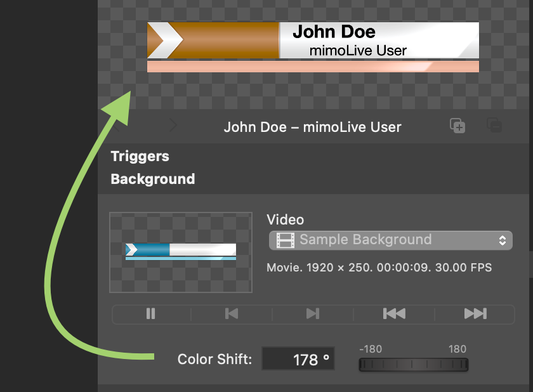The image size is (533, 392).
Task: Click the John Doe lower third preview
Action: tap(313, 47)
